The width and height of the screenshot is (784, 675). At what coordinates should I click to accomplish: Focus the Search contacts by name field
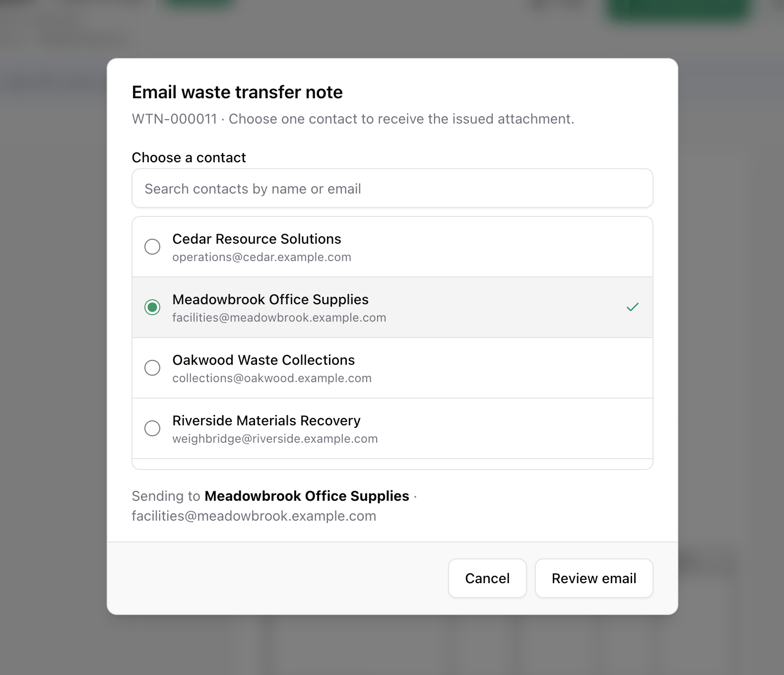[x=392, y=189]
